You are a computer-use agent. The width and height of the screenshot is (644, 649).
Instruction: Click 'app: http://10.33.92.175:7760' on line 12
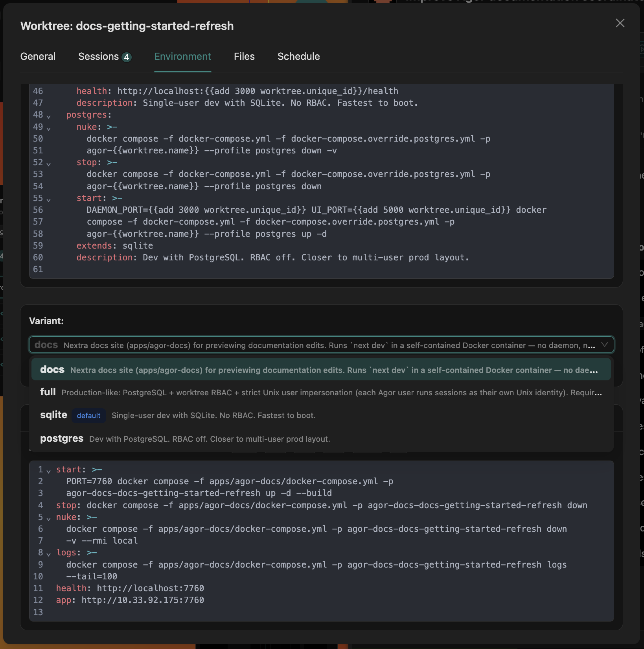(x=130, y=600)
